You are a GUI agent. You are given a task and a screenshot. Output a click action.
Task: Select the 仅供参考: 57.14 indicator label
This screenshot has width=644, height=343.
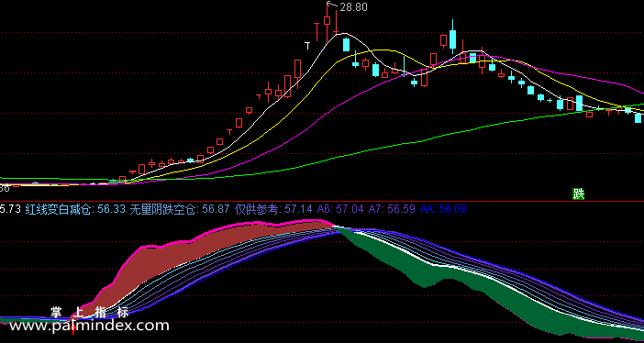273,209
